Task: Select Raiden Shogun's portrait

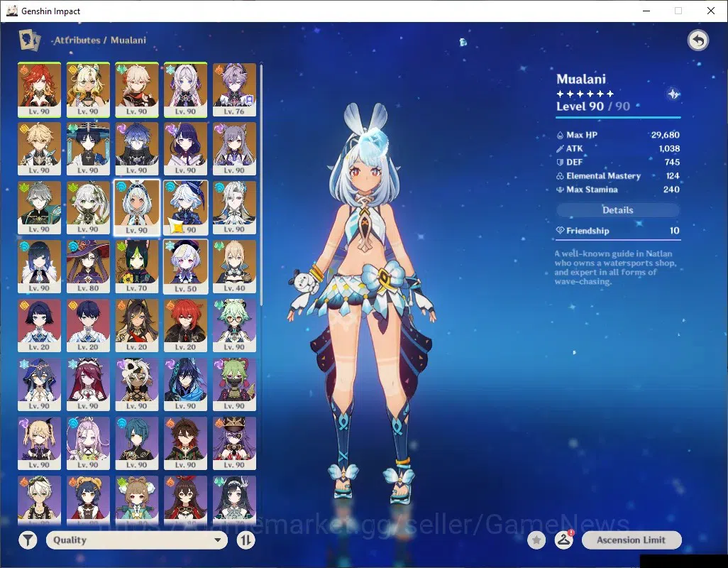Action: (x=186, y=149)
